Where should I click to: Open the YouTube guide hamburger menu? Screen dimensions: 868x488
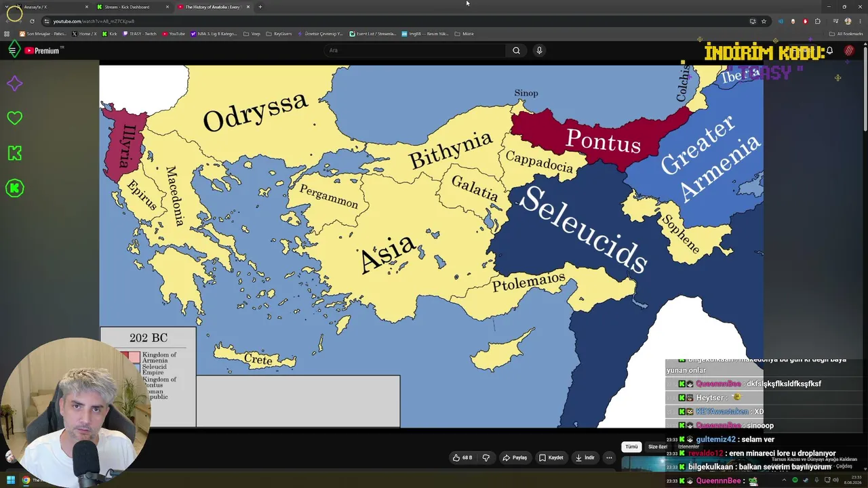(x=12, y=50)
